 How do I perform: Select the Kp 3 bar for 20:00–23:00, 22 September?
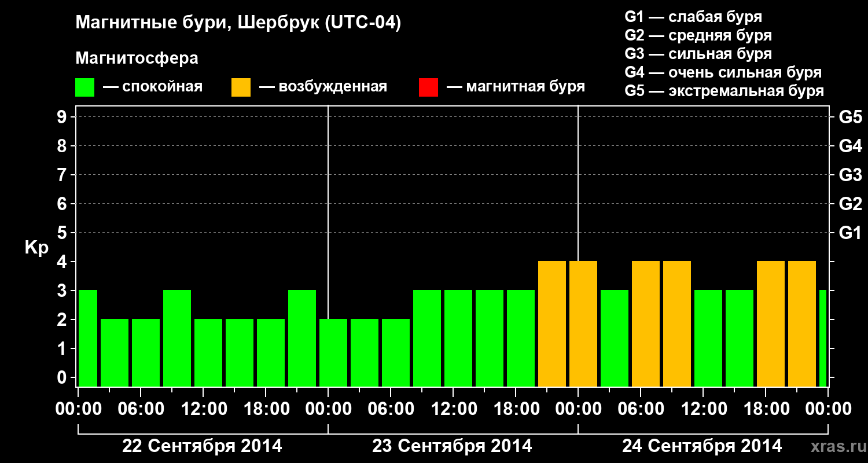(302, 338)
